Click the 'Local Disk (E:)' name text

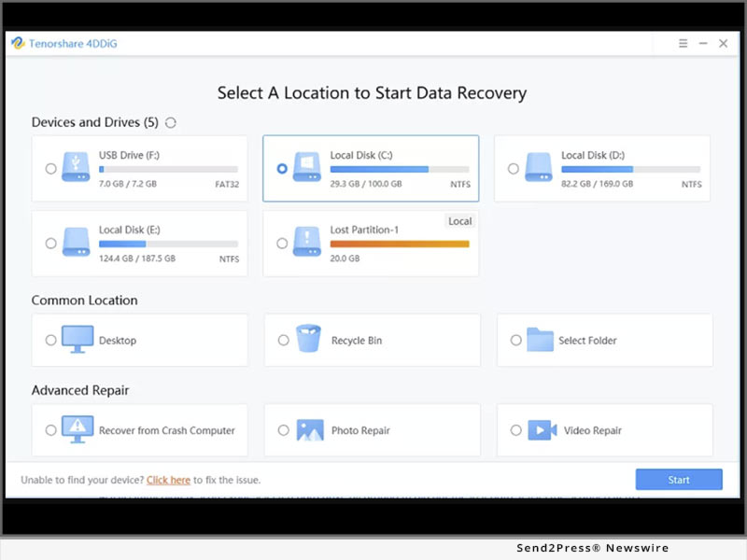coord(130,230)
